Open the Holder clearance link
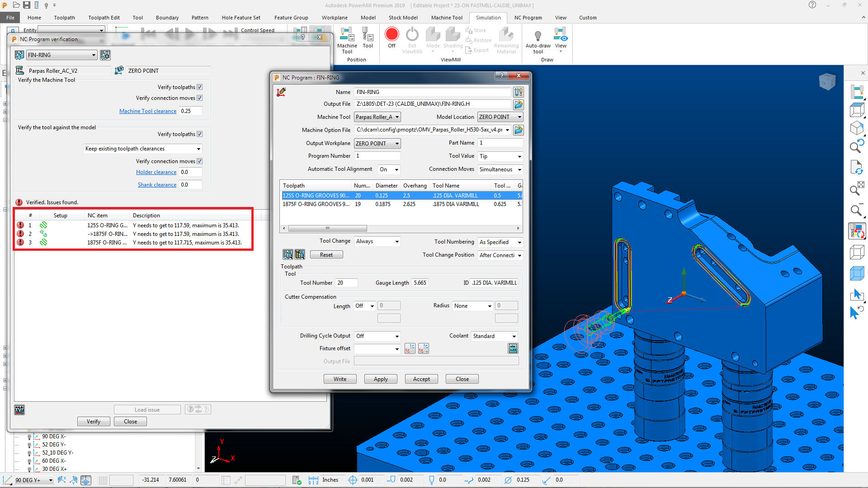The image size is (868, 488). click(x=156, y=172)
